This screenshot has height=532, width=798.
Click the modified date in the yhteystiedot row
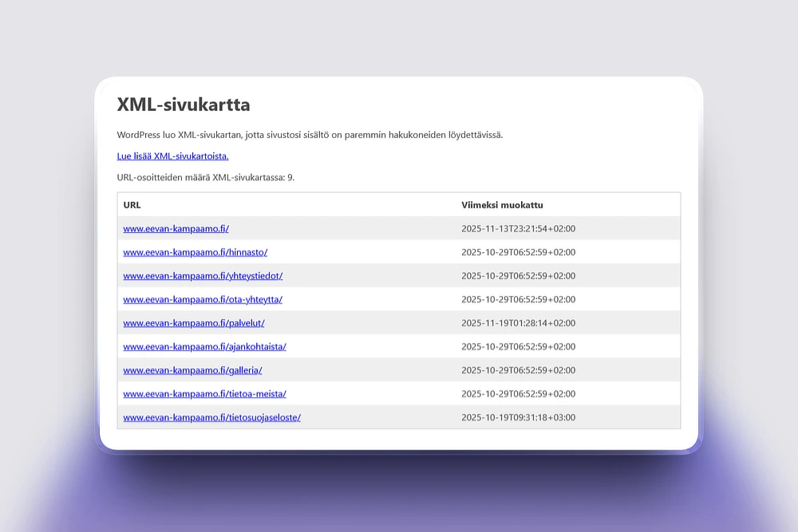(x=519, y=276)
